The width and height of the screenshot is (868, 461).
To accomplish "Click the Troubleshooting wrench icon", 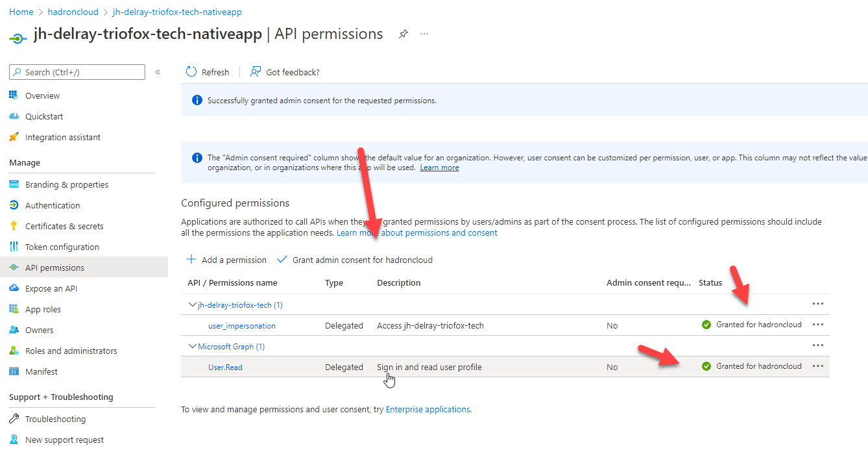I will click(x=14, y=419).
